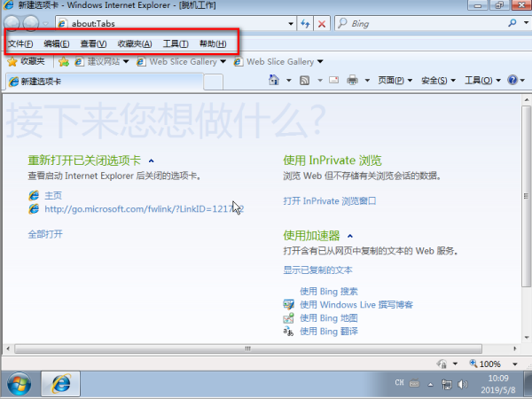Collapse the 重新打开已关闭选项卡 section

point(152,160)
